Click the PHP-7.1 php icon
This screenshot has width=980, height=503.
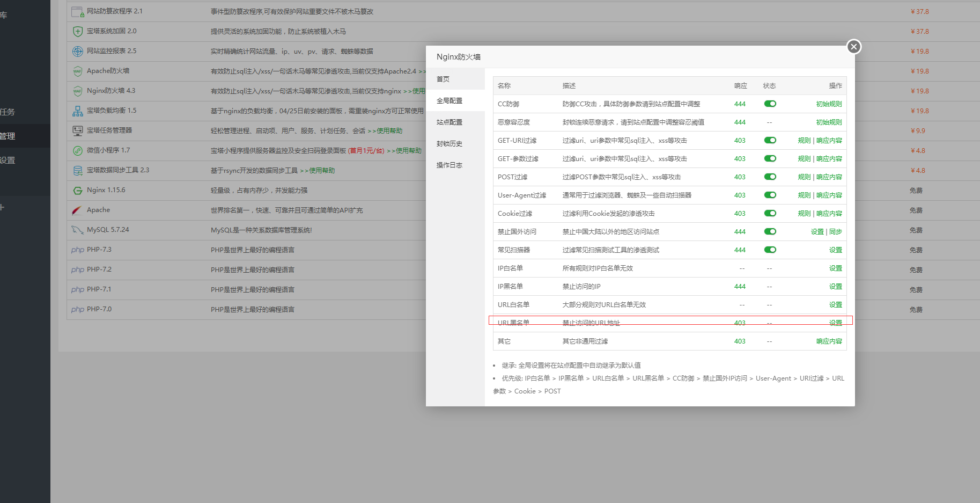pyautogui.click(x=78, y=289)
